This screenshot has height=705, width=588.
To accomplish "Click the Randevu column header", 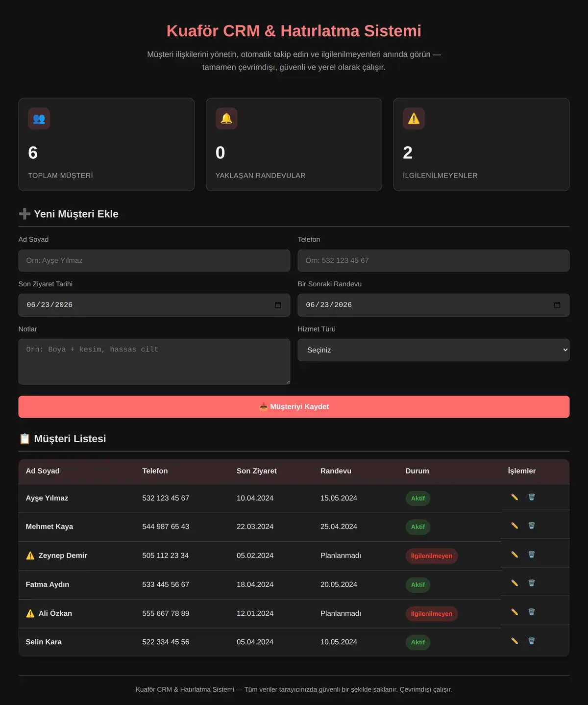I will point(336,471).
